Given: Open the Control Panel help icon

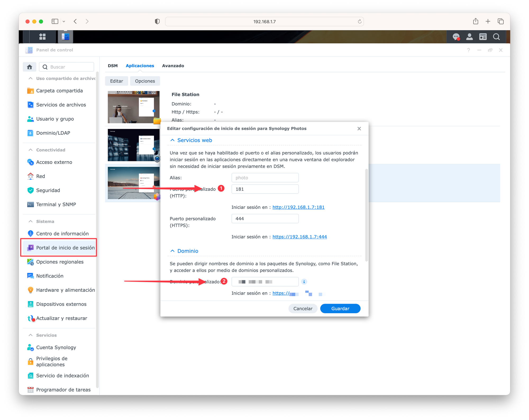Looking at the screenshot, I should (468, 50).
